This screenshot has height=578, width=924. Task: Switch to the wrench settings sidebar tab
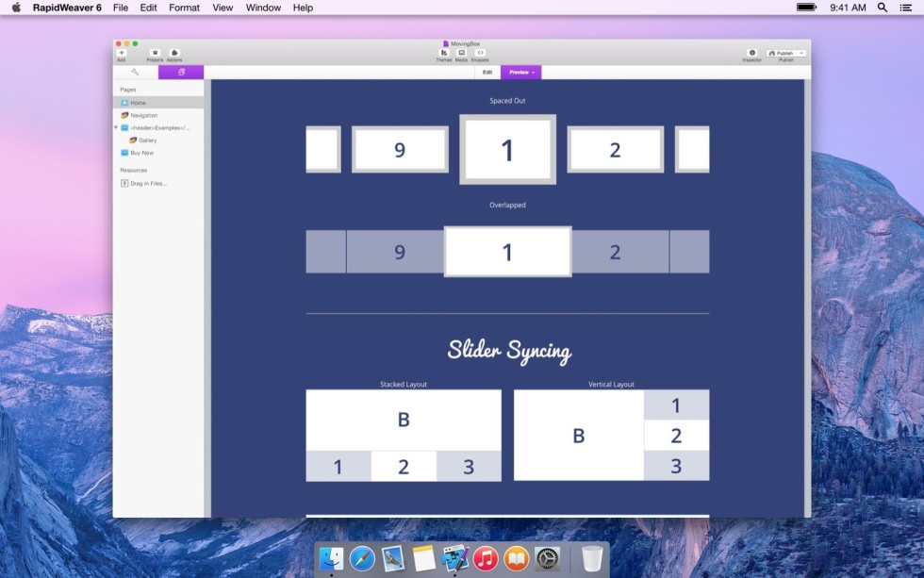[136, 73]
